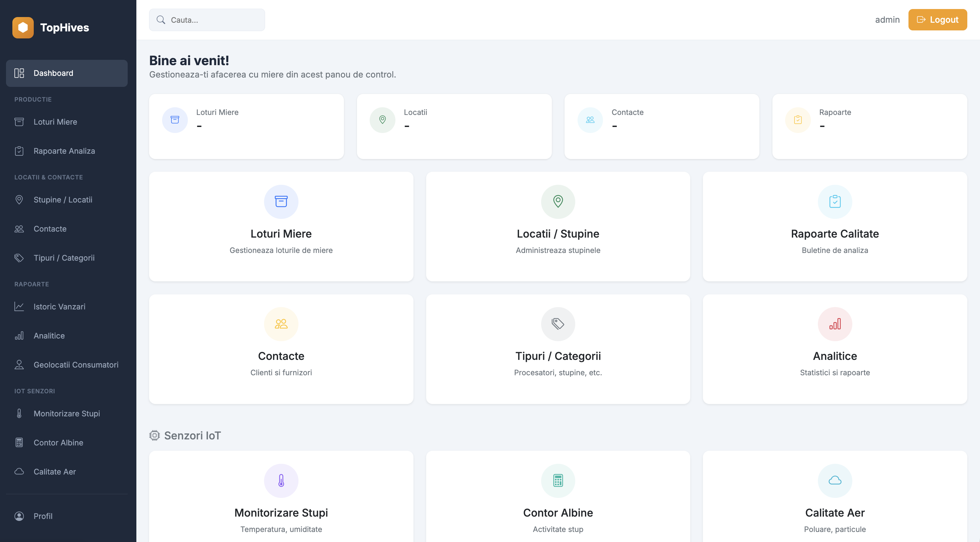Open Loturi Miere from the sidebar icon
The width and height of the screenshot is (980, 542).
point(19,122)
